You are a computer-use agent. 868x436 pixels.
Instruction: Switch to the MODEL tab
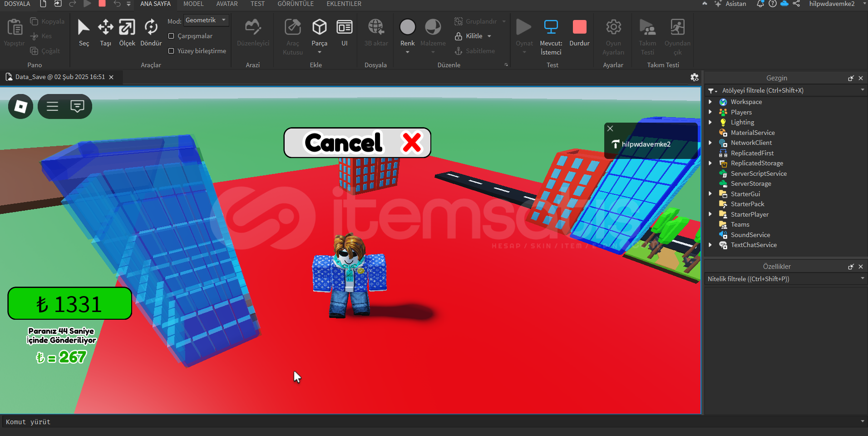point(193,4)
